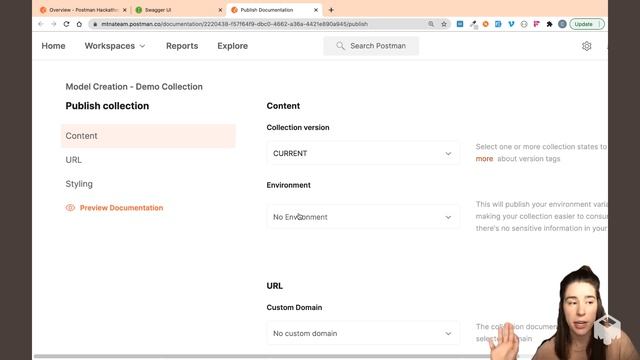This screenshot has width=640, height=360.
Task: Click the Model Creation - Demo Collection title
Action: (134, 87)
